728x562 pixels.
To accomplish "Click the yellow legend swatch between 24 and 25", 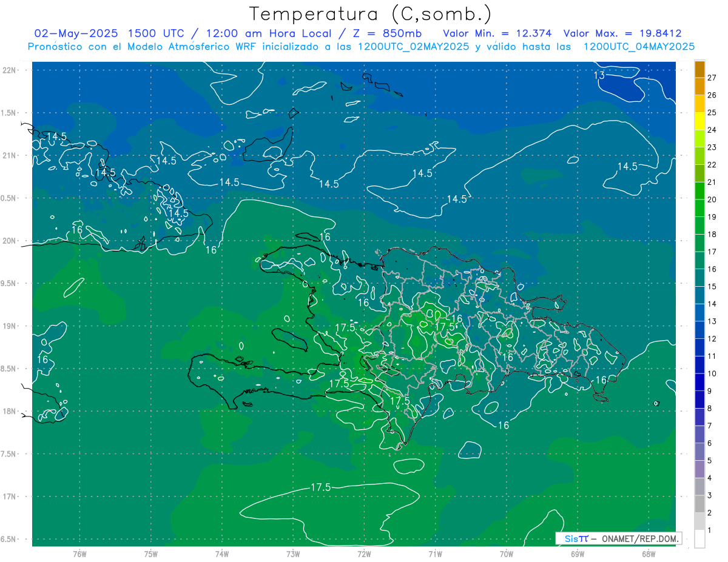I will coord(699,121).
